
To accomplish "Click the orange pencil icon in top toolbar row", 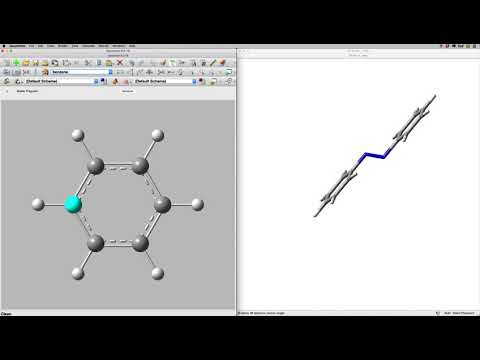I will [163, 62].
